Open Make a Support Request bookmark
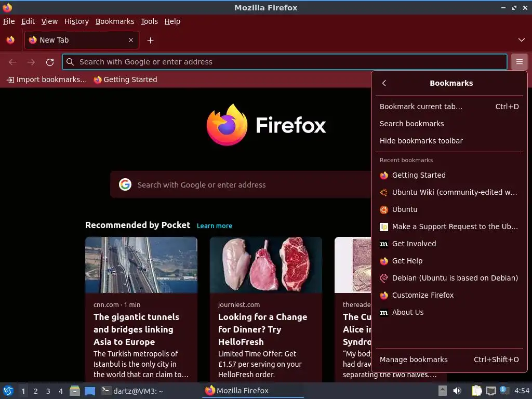This screenshot has width=532, height=399. [x=449, y=227]
